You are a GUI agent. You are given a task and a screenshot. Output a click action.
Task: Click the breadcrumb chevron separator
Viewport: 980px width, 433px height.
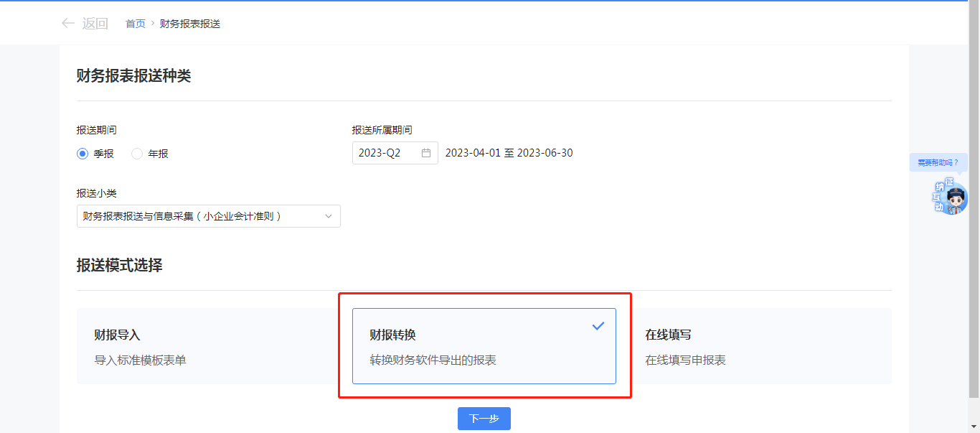click(153, 24)
